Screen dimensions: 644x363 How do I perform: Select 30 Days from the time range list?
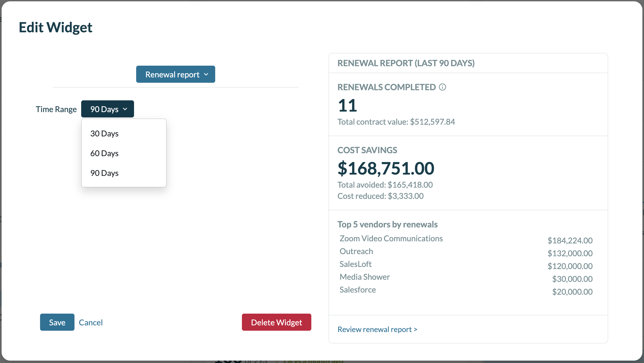click(x=104, y=133)
